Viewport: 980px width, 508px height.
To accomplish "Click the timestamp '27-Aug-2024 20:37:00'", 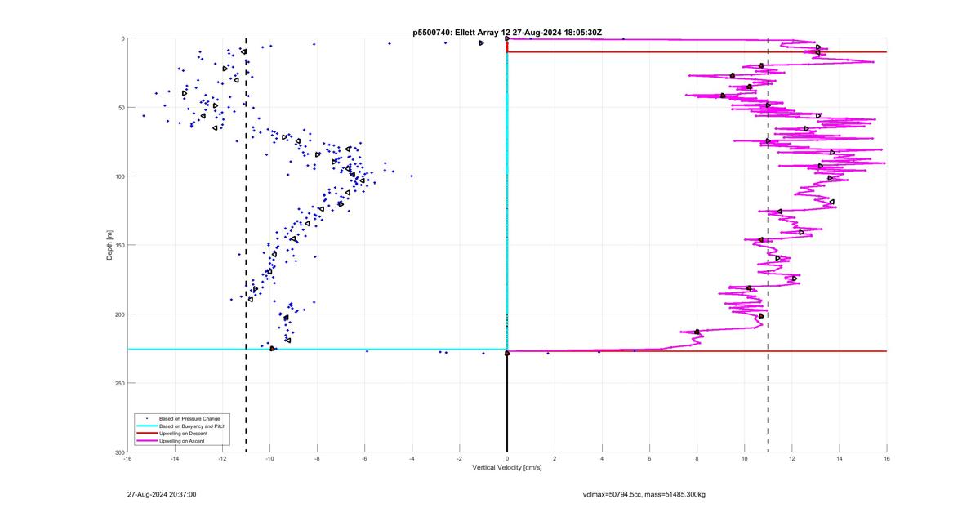I will (162, 494).
